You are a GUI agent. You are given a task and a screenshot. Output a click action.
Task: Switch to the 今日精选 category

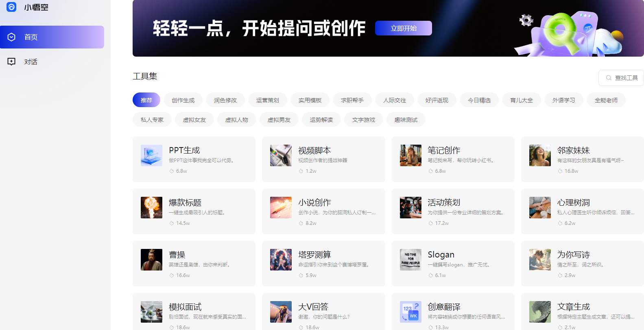tap(479, 100)
